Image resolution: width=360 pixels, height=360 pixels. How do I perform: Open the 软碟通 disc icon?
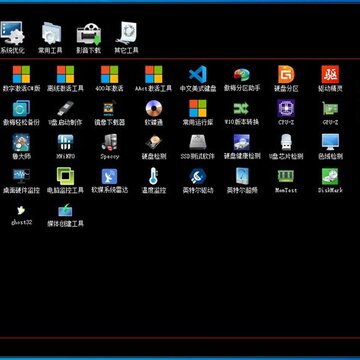(x=154, y=113)
